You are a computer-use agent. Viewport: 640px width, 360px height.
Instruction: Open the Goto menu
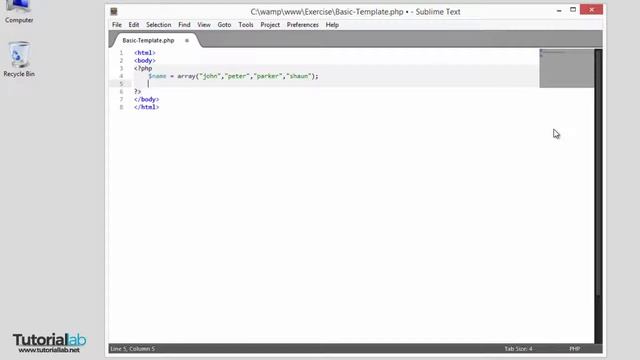(224, 25)
